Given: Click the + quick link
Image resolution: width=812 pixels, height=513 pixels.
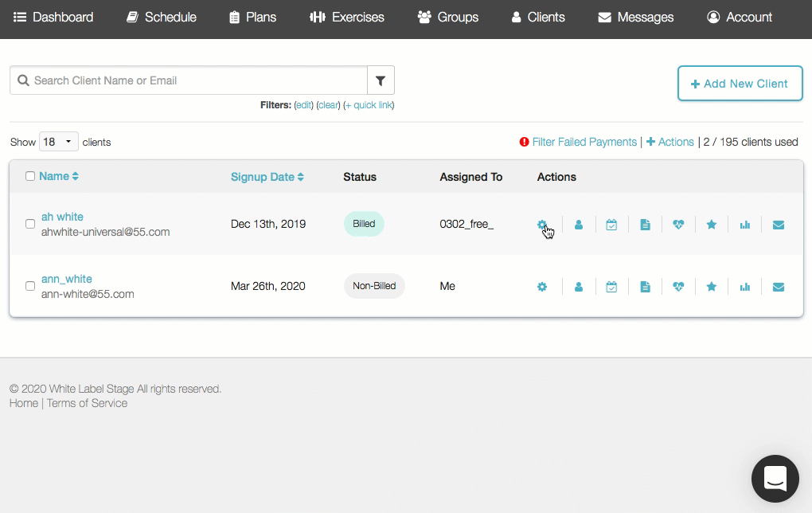Looking at the screenshot, I should tap(369, 105).
